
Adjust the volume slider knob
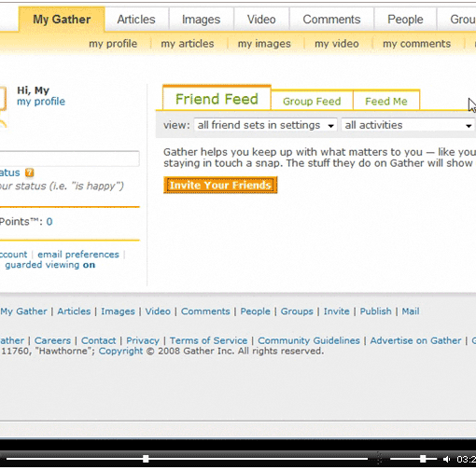(423, 459)
